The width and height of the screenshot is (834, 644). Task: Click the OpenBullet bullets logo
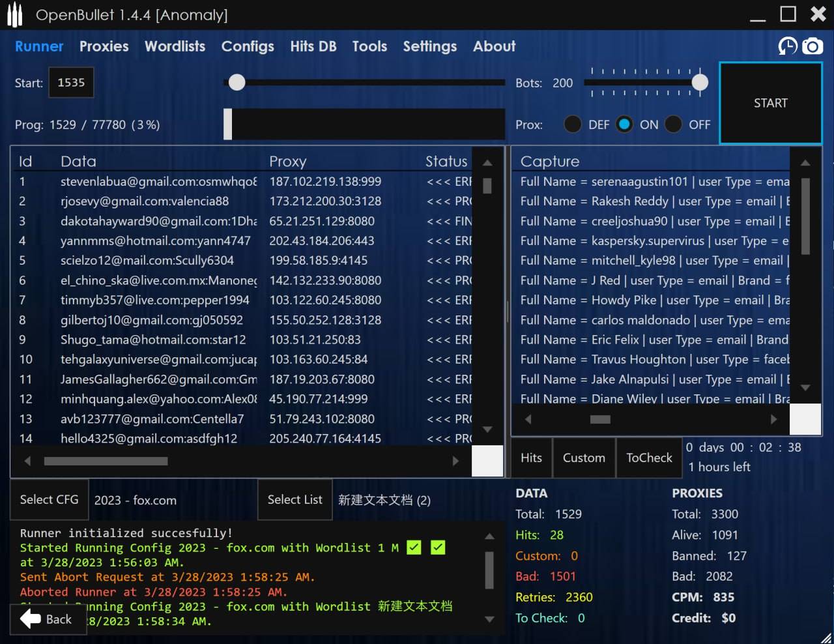coord(14,15)
